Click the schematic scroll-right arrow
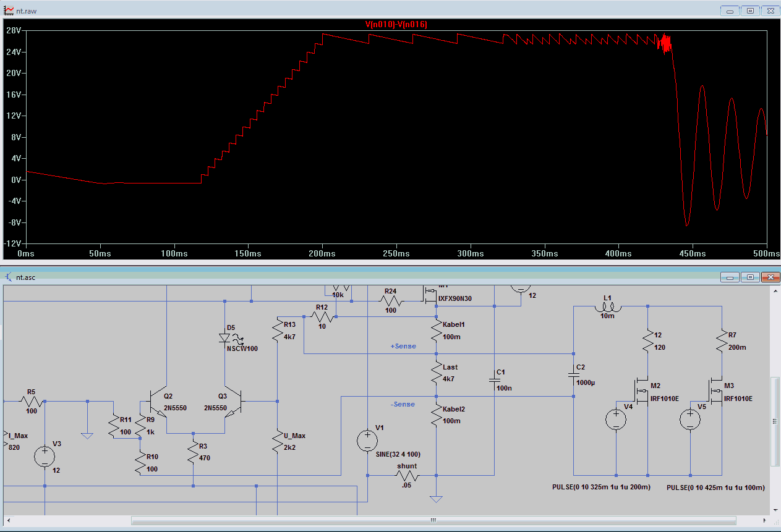Viewport: 781px width, 532px height. click(x=764, y=520)
